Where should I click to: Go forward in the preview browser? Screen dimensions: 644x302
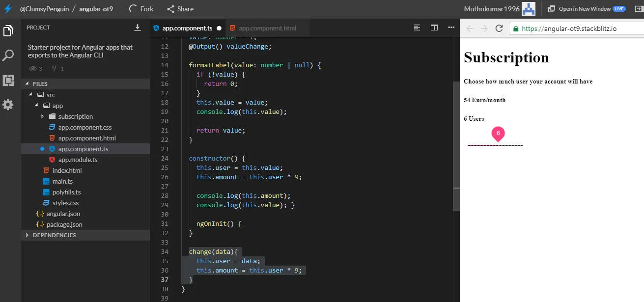[x=484, y=28]
